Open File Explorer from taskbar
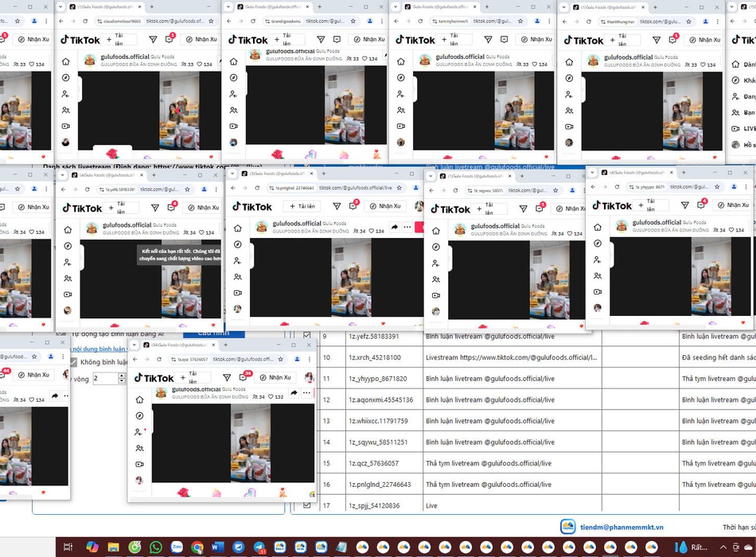756x557 pixels. (113, 547)
